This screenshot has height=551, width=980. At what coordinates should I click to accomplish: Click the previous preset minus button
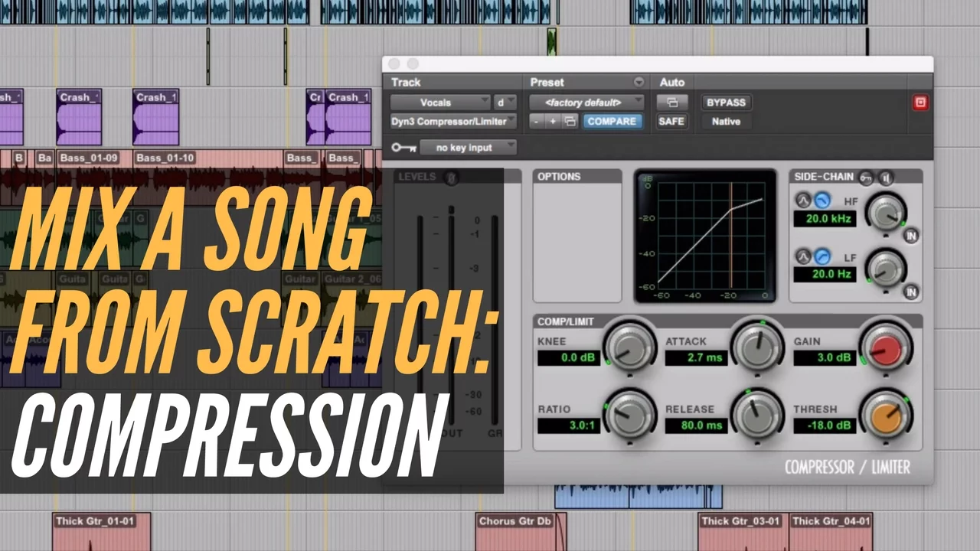(x=537, y=121)
